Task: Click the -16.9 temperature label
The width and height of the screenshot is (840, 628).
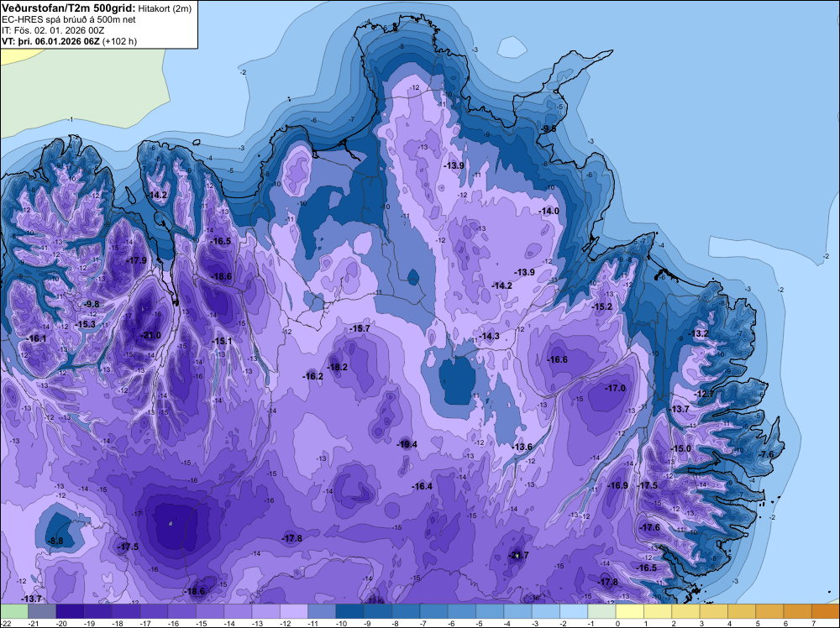Action: tap(618, 485)
